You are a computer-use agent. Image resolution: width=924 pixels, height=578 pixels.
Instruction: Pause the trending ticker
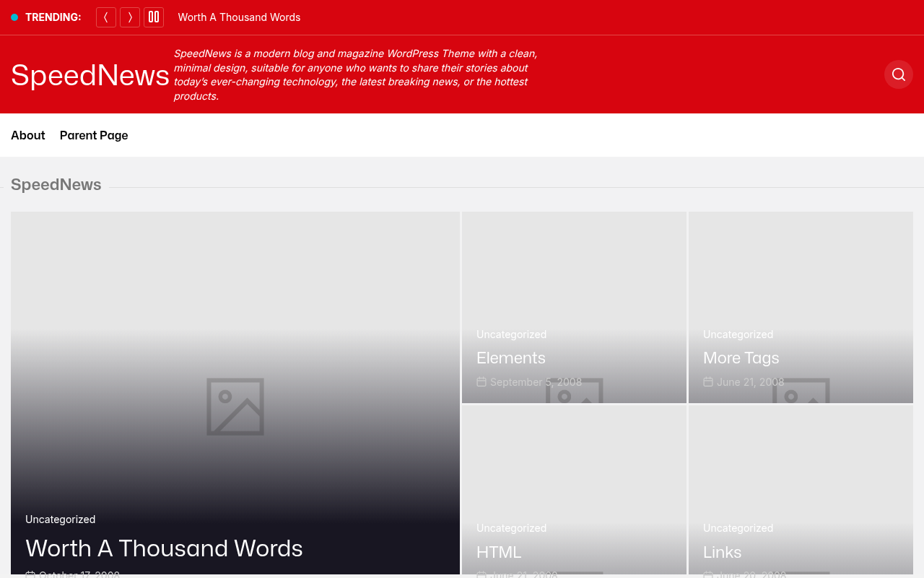point(154,17)
